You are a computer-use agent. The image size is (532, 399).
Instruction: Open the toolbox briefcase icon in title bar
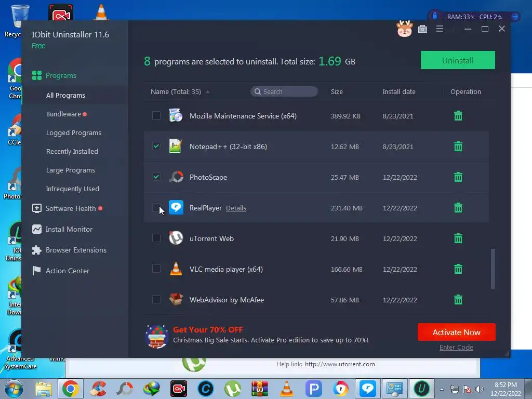(422, 29)
